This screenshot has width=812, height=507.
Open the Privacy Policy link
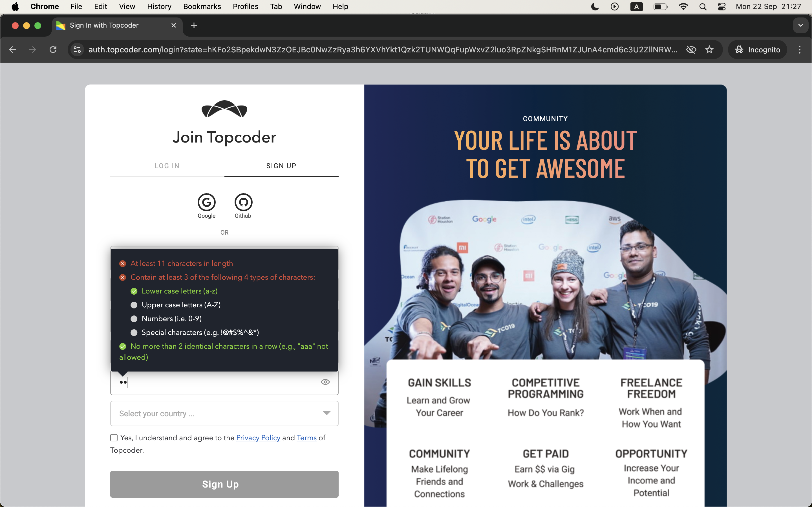click(258, 438)
